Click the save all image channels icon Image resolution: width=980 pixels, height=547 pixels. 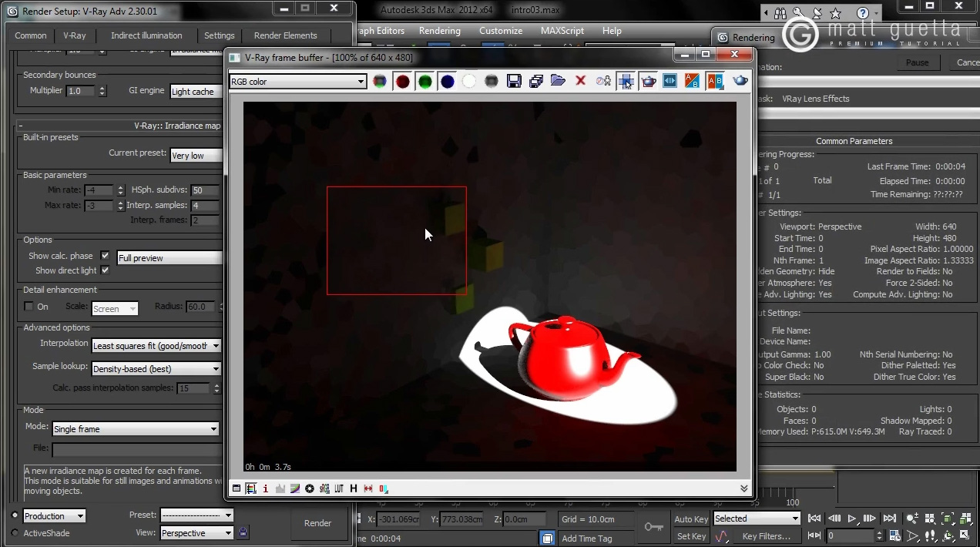[536, 81]
